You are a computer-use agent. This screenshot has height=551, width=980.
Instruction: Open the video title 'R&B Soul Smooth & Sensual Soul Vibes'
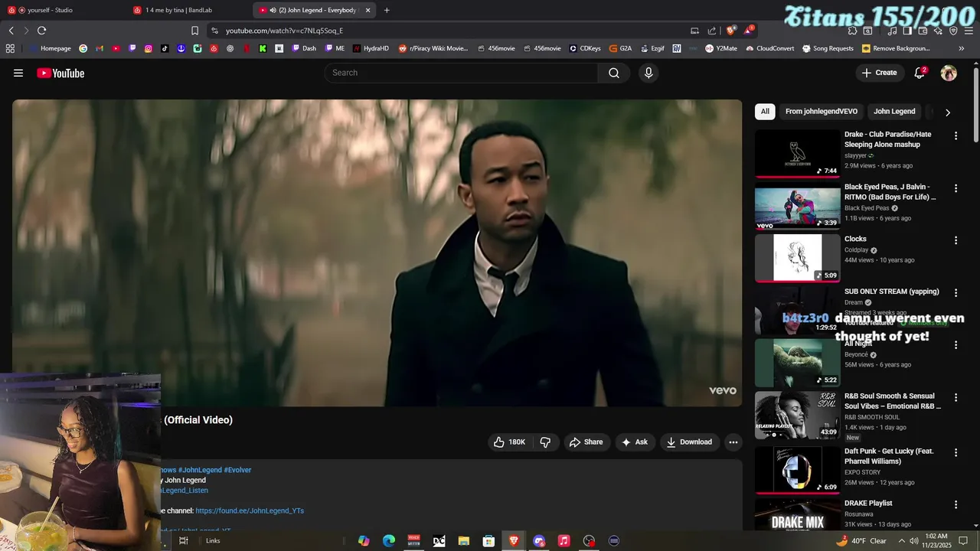click(x=893, y=401)
